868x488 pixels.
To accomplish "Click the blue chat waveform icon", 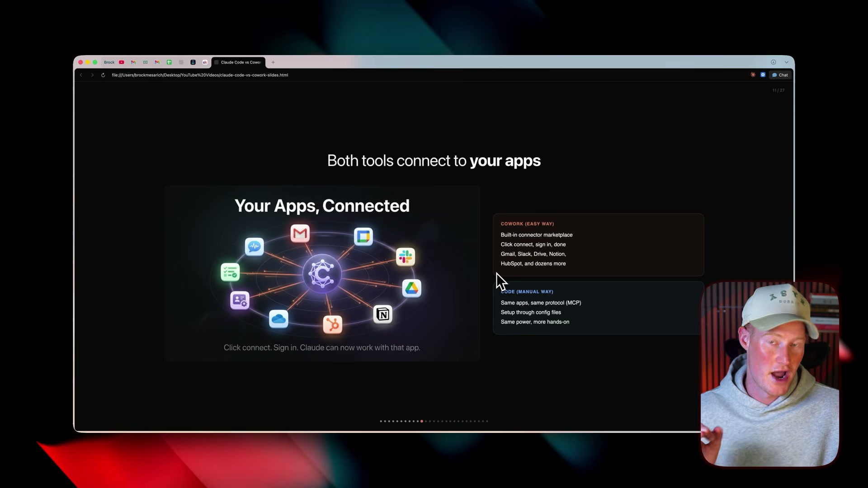I will pos(255,247).
